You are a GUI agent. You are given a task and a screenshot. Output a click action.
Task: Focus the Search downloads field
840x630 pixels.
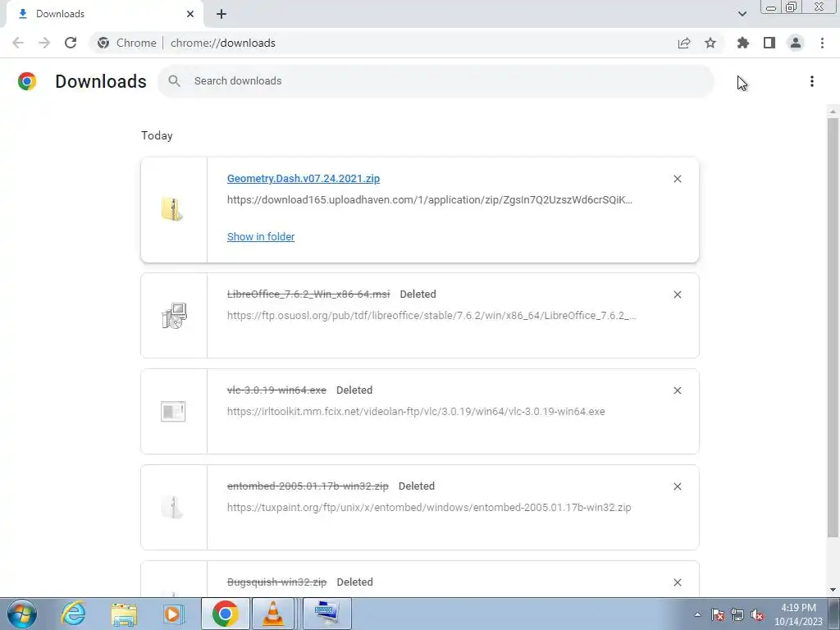tap(436, 81)
